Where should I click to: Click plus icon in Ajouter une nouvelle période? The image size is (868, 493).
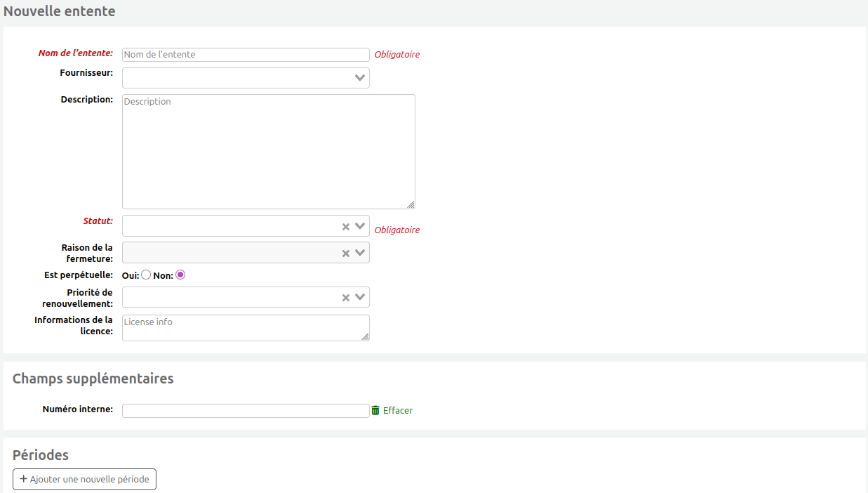tap(24, 479)
